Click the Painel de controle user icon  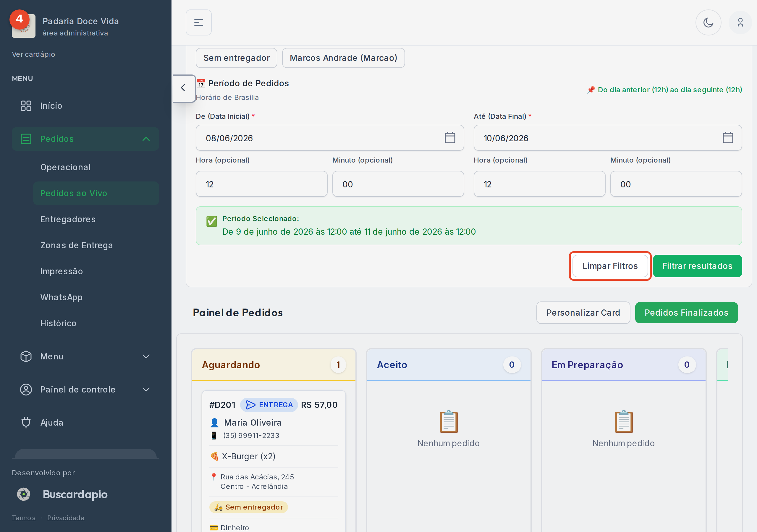coord(26,389)
